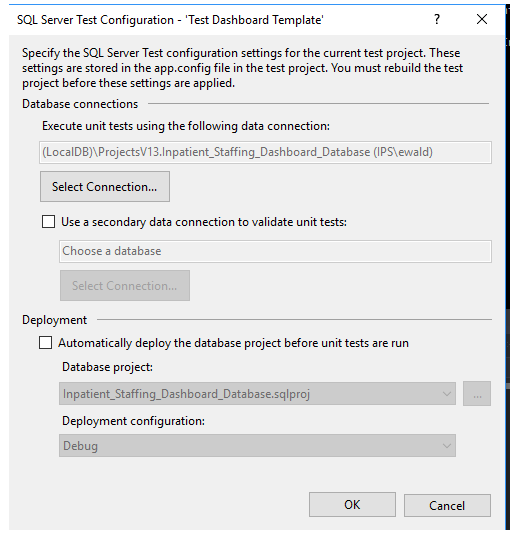Screen dimensions: 518x533
Task: Open the Debug deployment configuration dropdown
Action: 257,445
